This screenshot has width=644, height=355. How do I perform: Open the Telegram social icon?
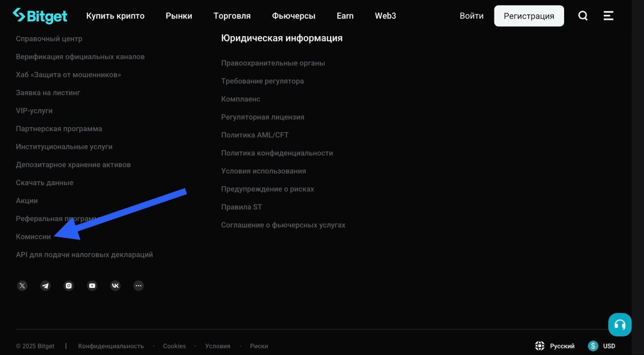[x=45, y=285]
